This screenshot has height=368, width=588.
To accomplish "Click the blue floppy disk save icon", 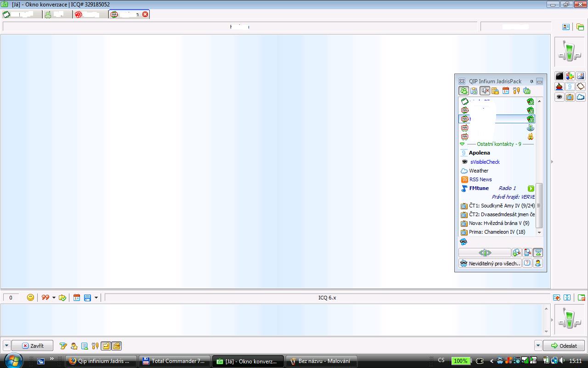I will point(87,298).
